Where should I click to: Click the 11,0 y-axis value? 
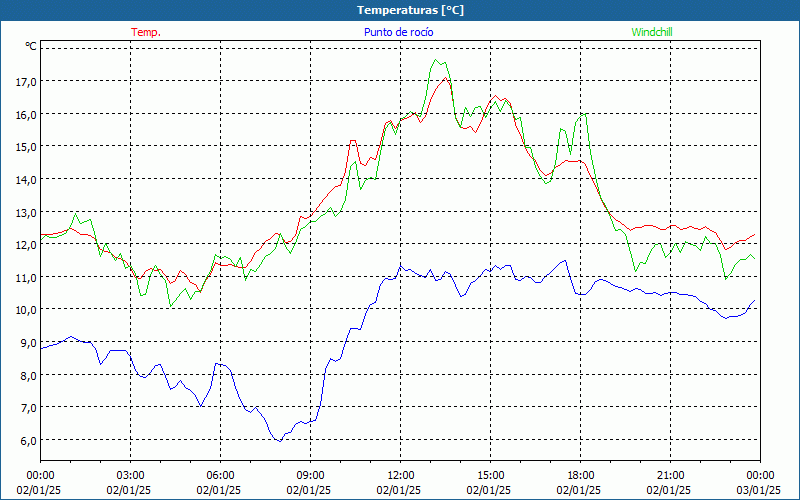click(x=26, y=278)
